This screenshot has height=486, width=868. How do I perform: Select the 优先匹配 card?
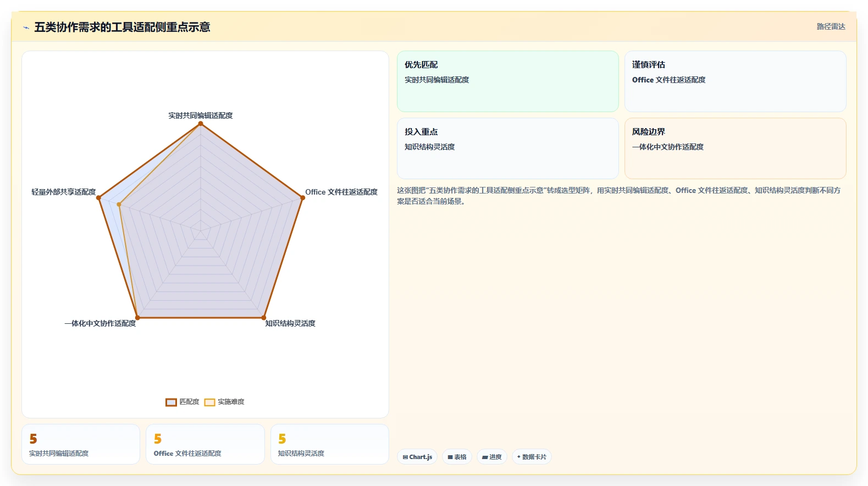(x=508, y=81)
